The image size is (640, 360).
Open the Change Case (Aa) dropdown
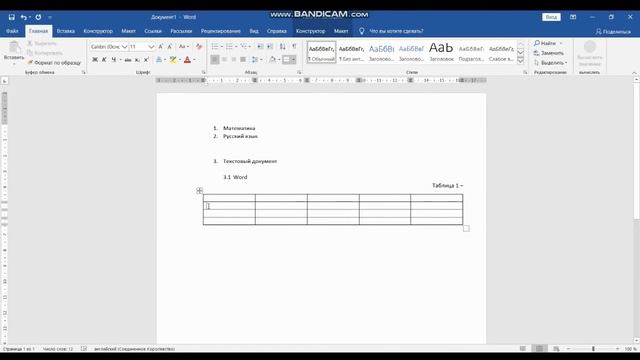(x=184, y=47)
